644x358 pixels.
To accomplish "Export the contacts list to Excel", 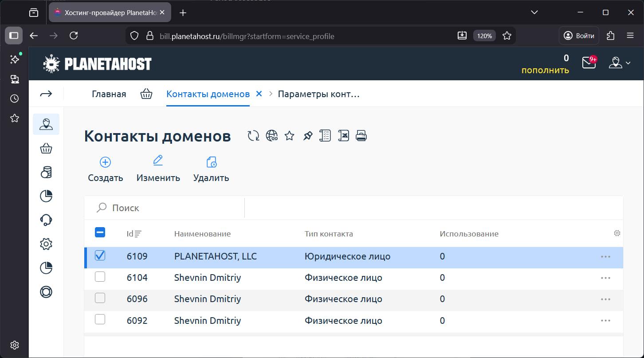I will point(343,135).
